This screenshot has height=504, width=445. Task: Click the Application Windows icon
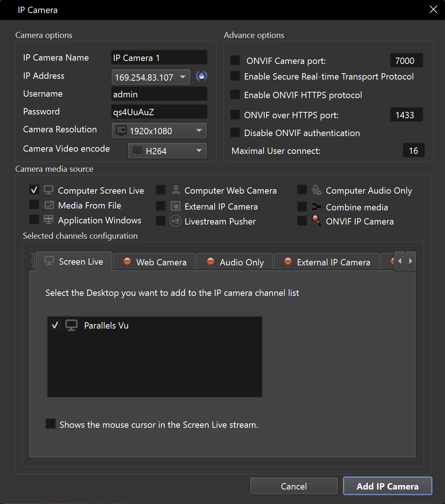click(x=49, y=220)
